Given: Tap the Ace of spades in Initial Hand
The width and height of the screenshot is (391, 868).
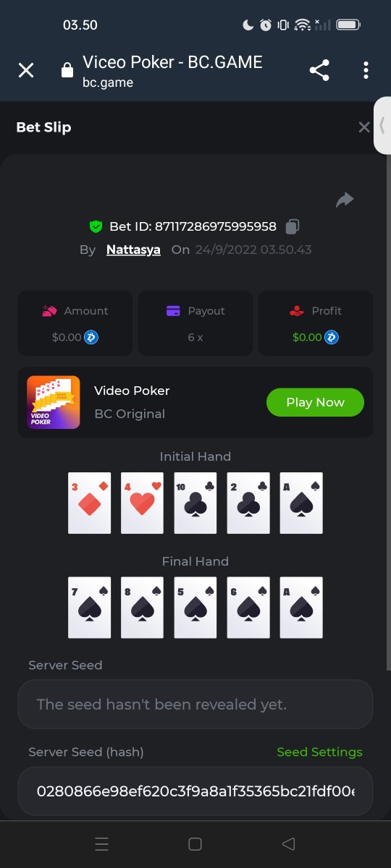Looking at the screenshot, I should click(x=301, y=503).
